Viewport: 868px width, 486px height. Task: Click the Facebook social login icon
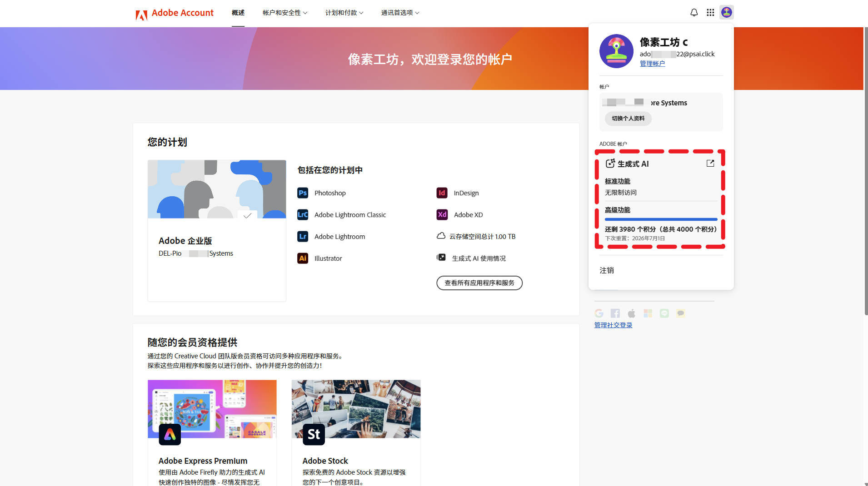[615, 313]
